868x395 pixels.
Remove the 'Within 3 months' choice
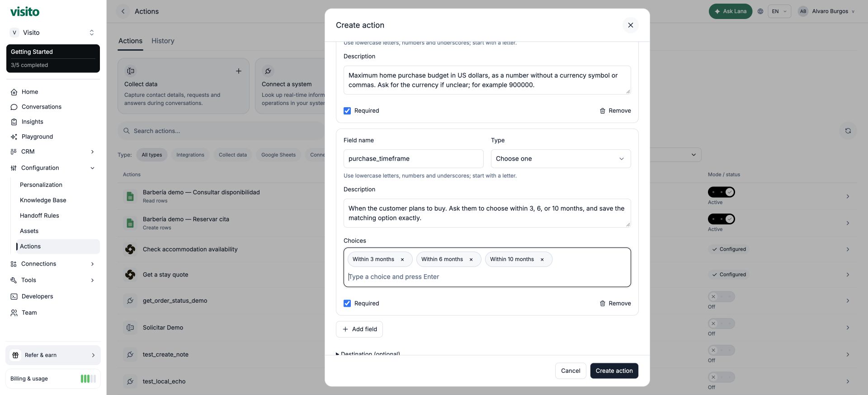402,260
